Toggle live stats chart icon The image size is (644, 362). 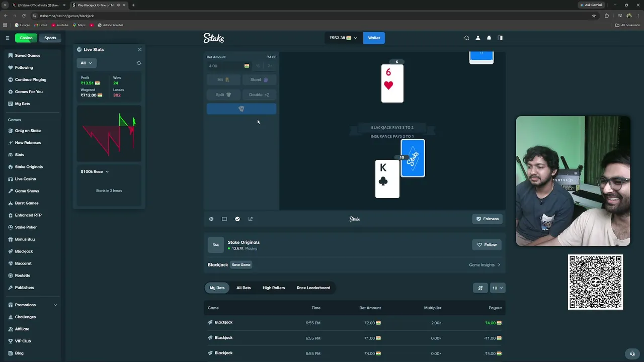point(237,219)
